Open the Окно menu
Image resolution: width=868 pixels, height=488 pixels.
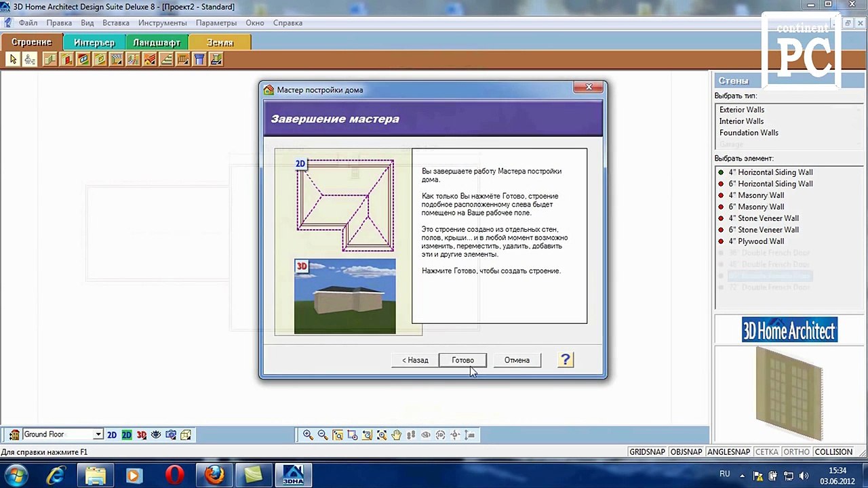click(255, 23)
